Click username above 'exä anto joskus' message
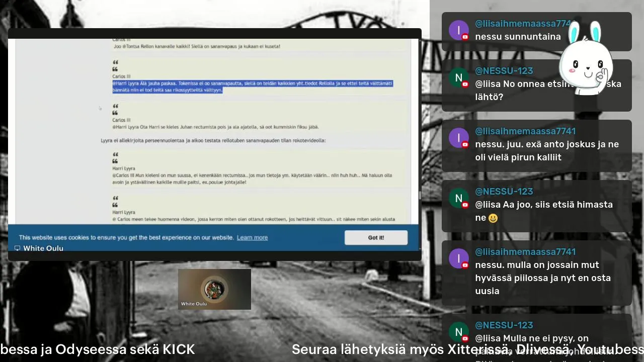This screenshot has height=362, width=644. tap(525, 131)
